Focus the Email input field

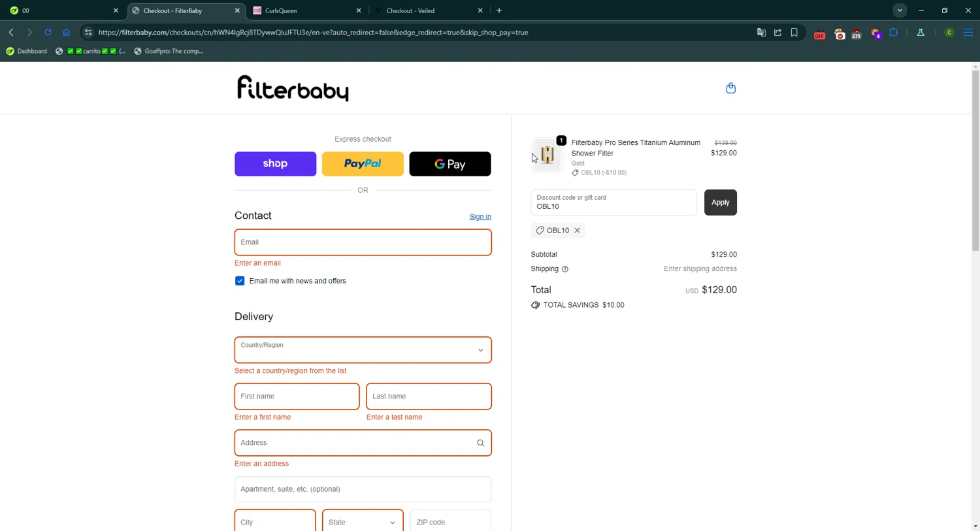(363, 242)
